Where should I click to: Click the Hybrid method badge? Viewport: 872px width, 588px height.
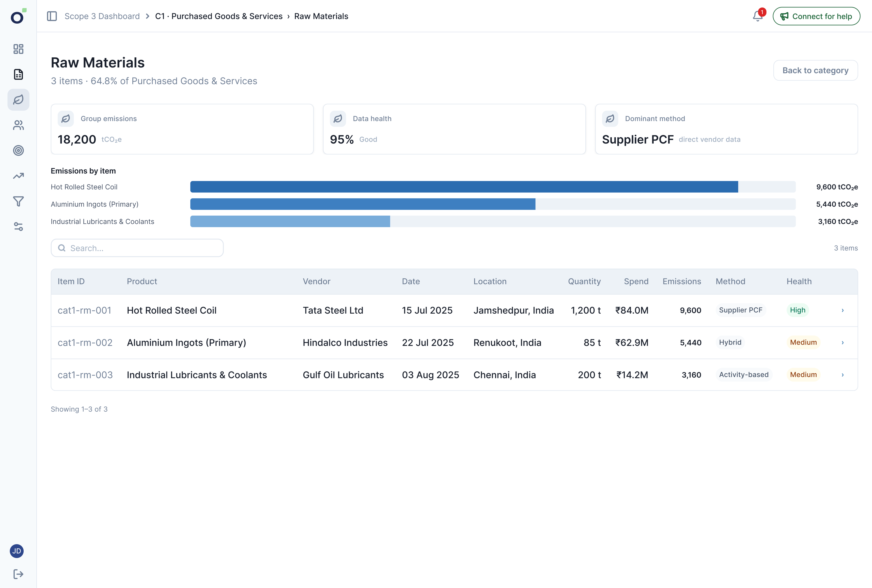730,342
